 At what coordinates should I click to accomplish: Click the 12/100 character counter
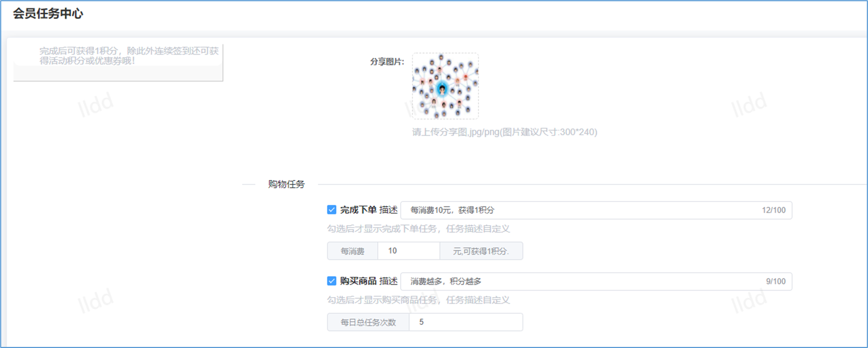773,210
